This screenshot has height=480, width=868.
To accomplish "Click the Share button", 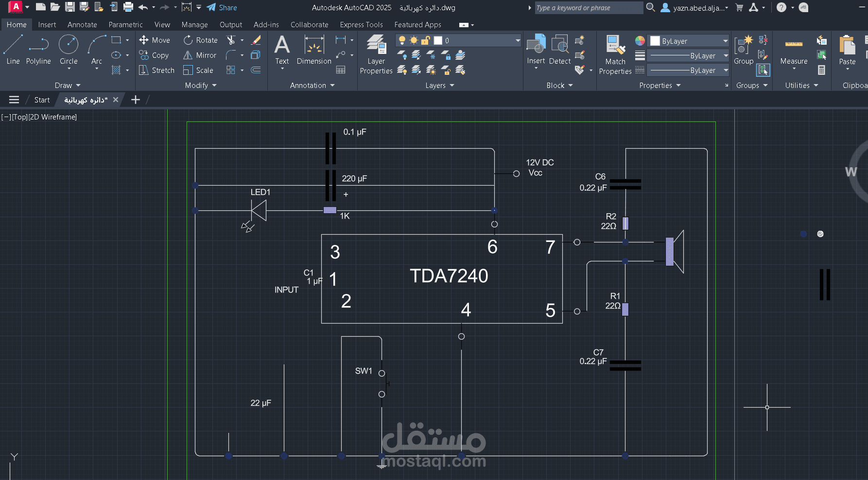I will (x=222, y=7).
